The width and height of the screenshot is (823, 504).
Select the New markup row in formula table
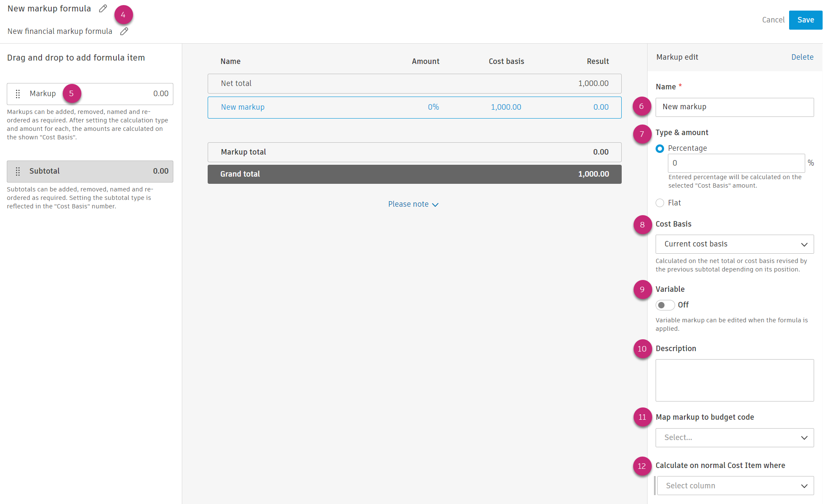pos(414,108)
